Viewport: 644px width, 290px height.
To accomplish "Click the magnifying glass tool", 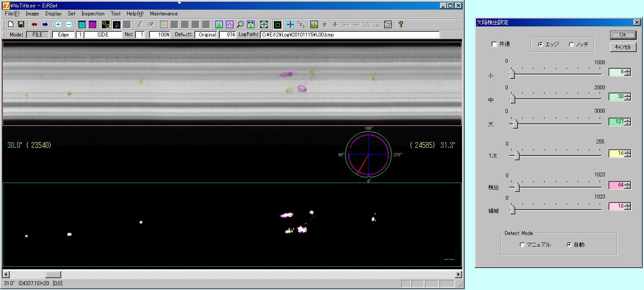I will (x=240, y=25).
